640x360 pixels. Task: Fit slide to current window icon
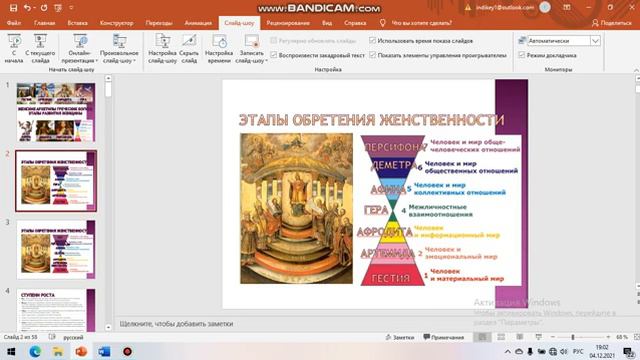pyautogui.click(x=636, y=337)
